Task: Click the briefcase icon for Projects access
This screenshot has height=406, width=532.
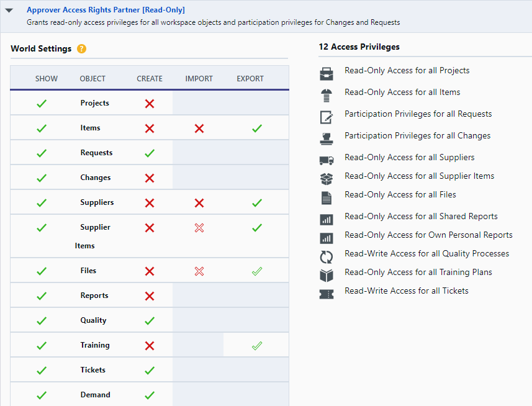Action: point(327,74)
